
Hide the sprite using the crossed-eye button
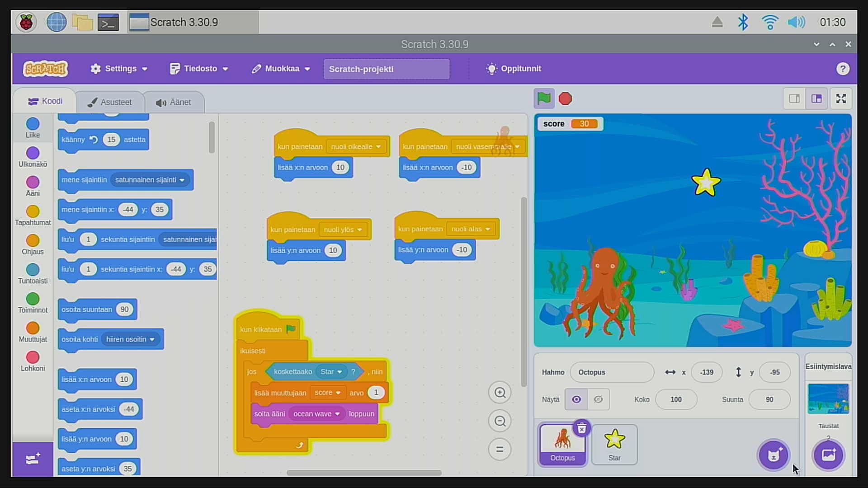coord(598,399)
